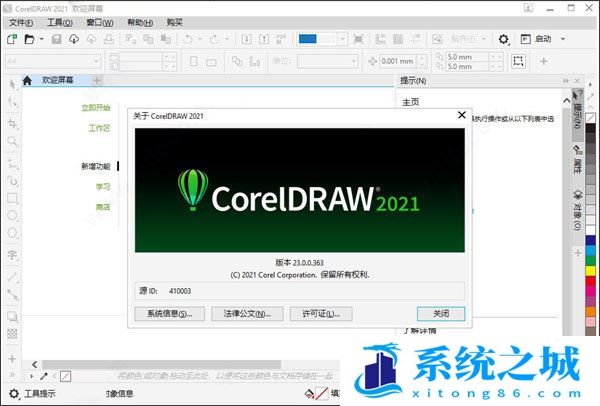Click the 法律公文 button

pyautogui.click(x=247, y=314)
